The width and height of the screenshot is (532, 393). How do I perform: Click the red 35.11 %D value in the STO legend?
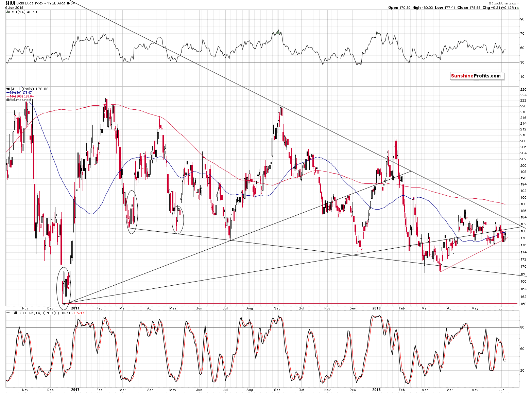click(x=79, y=313)
